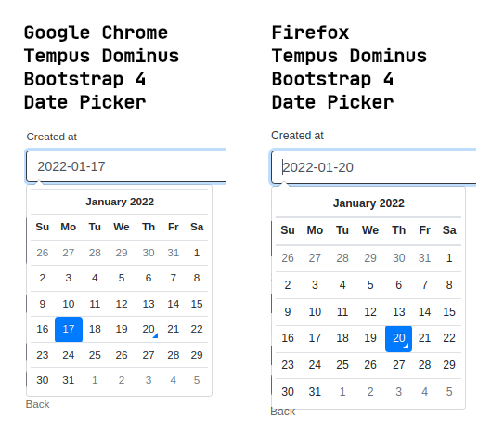Select day 10 in Firefox calendar
This screenshot has width=504, height=432.
click(315, 312)
